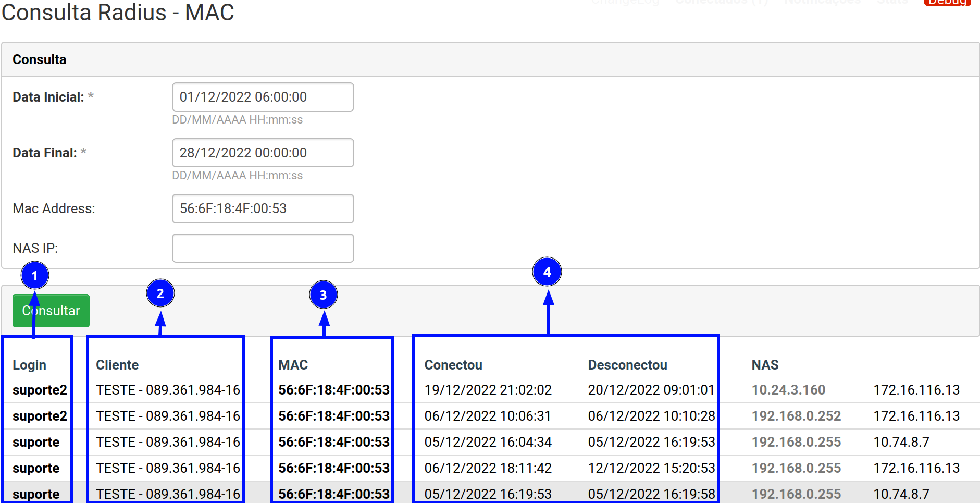Click annotation marker number 1
Screen dimensions: 980x503
(35, 275)
